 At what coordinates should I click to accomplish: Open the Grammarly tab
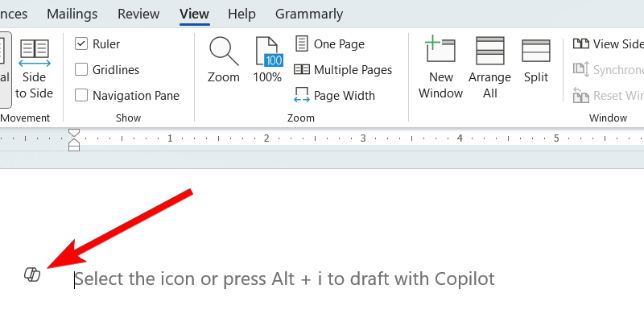[309, 14]
